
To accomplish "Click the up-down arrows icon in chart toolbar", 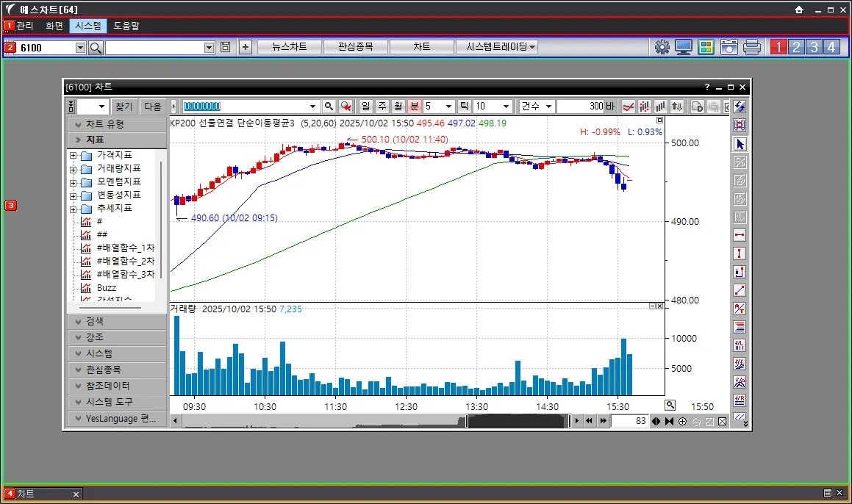I will [x=677, y=107].
